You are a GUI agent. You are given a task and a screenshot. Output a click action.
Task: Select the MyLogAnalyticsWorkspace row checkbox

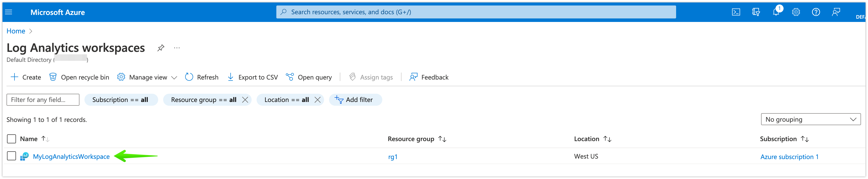coord(11,156)
